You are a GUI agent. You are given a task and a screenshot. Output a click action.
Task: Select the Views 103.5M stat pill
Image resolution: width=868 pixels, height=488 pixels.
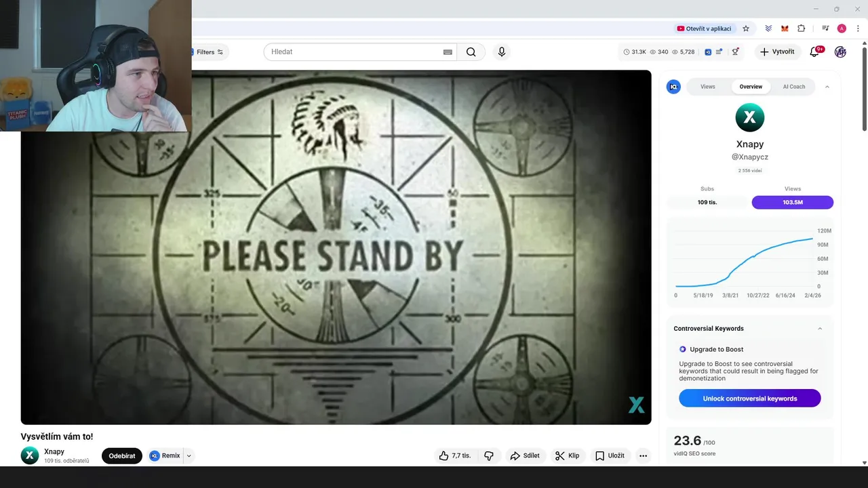(x=792, y=202)
